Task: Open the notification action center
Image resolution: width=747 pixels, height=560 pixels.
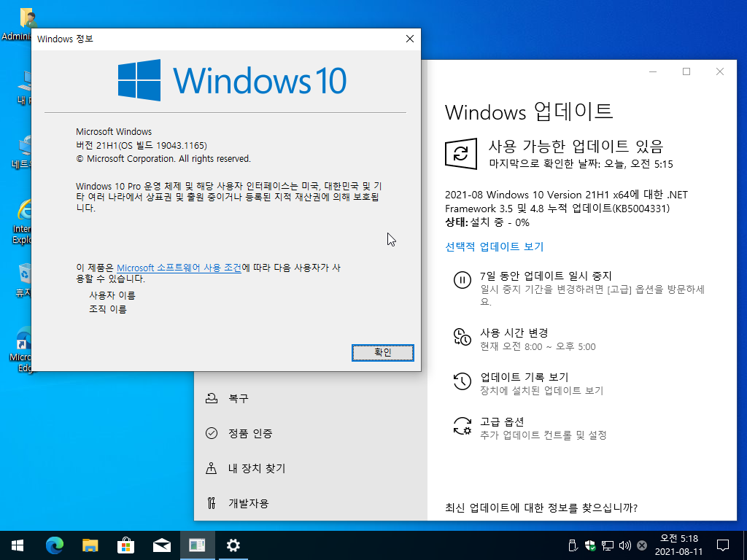Action: click(723, 545)
